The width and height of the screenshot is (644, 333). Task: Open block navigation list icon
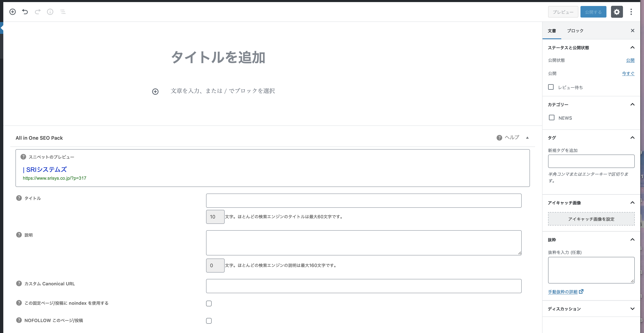click(x=63, y=12)
